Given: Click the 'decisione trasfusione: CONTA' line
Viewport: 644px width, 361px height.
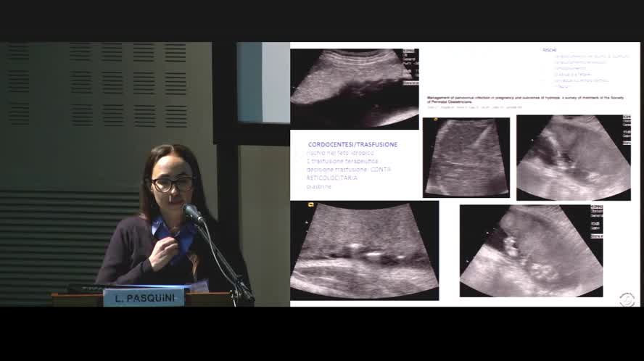Looking at the screenshot, I should pos(349,169).
